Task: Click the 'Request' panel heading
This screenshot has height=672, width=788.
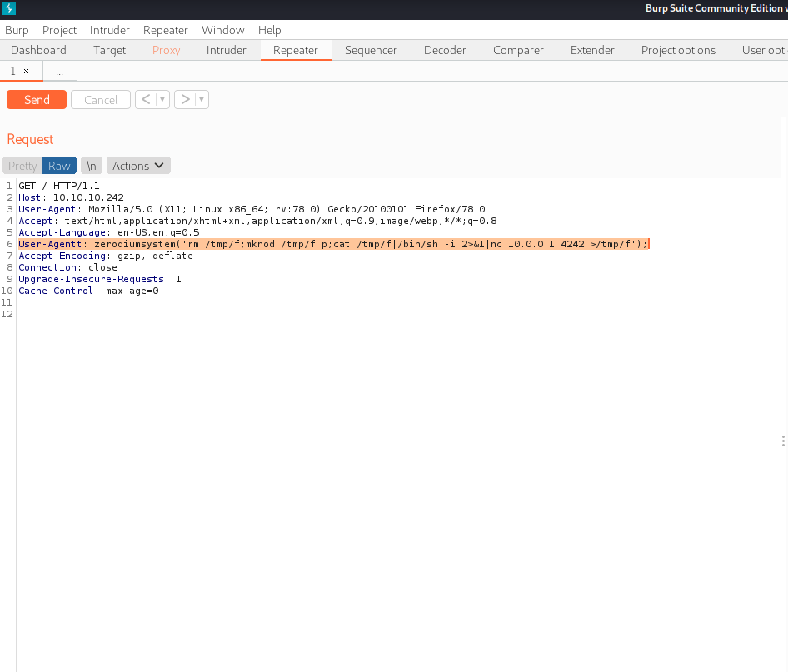Action: pyautogui.click(x=30, y=139)
